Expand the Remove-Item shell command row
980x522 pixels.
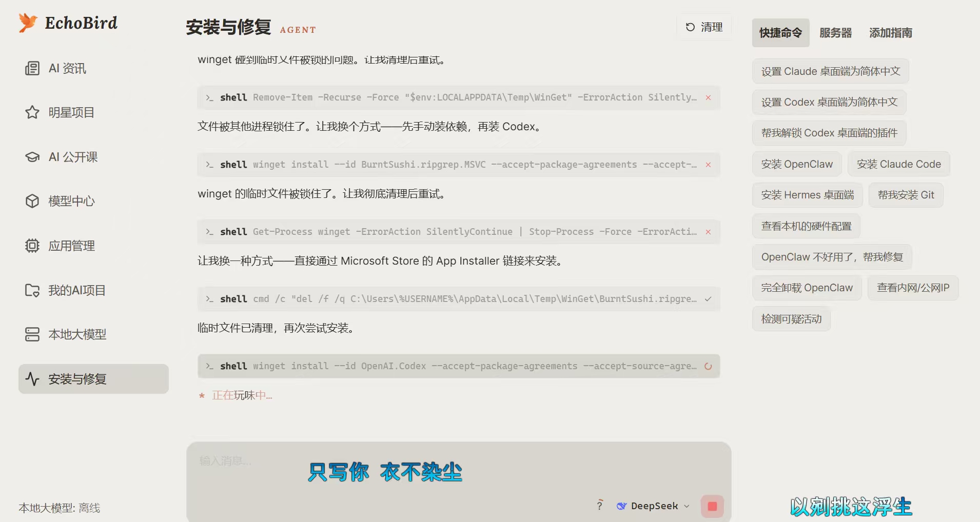pos(459,97)
